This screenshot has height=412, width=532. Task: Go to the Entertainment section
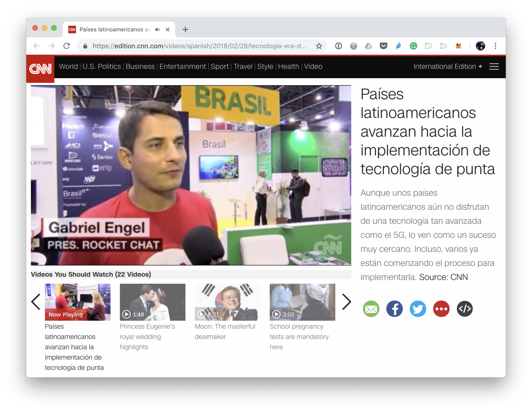click(183, 67)
